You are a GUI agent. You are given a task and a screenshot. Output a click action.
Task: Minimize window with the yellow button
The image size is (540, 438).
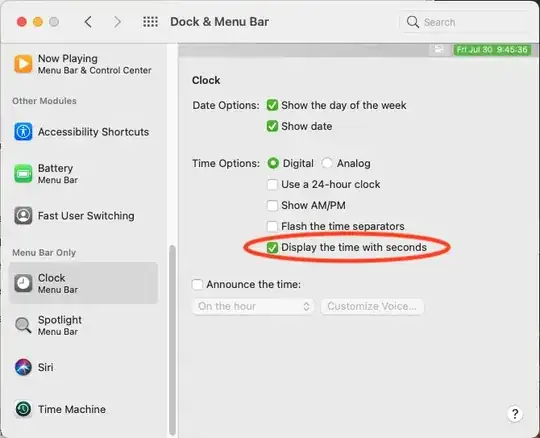coord(38,22)
